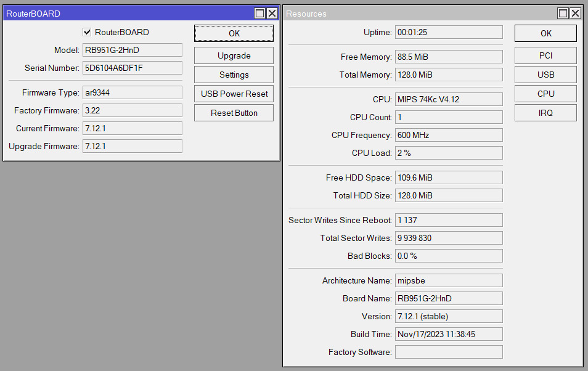Open RouterBOARD Settings
588x371 pixels.
tap(234, 75)
